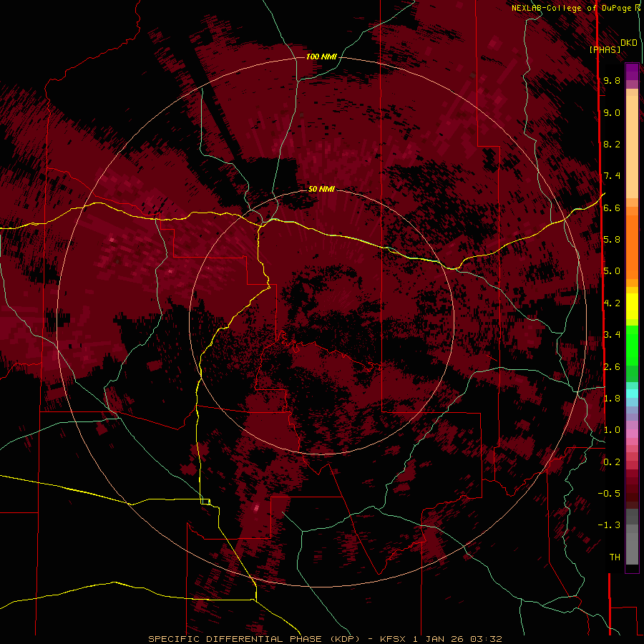Screen dimensions: 644x644
Task: Click the [PHAS] label above the color scale
Action: click(605, 50)
